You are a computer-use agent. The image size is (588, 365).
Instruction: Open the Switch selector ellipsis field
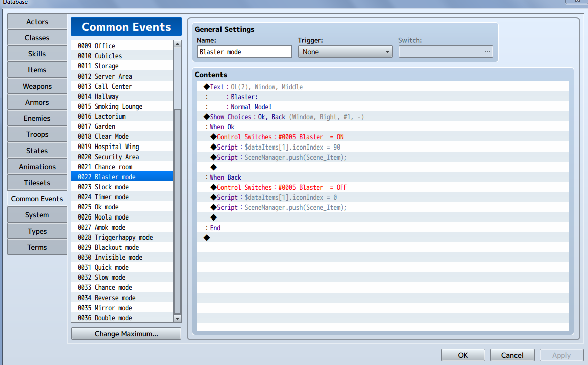coord(446,52)
